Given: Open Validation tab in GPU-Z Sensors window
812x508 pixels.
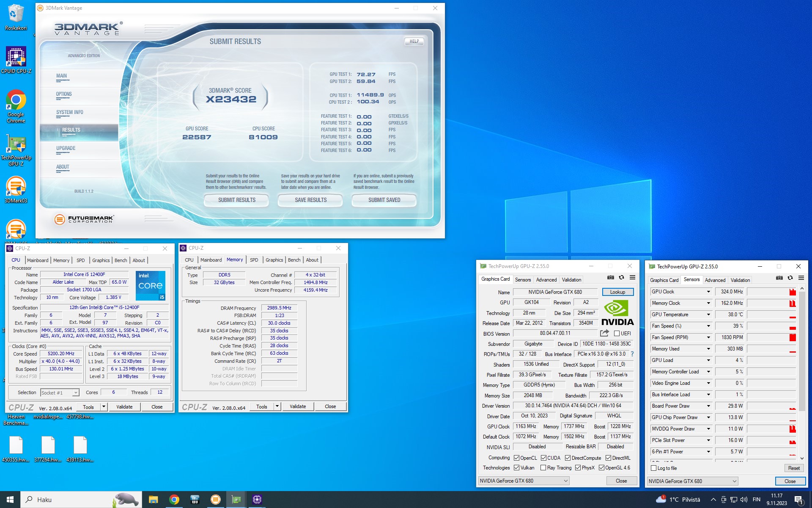Looking at the screenshot, I should tap(740, 280).
